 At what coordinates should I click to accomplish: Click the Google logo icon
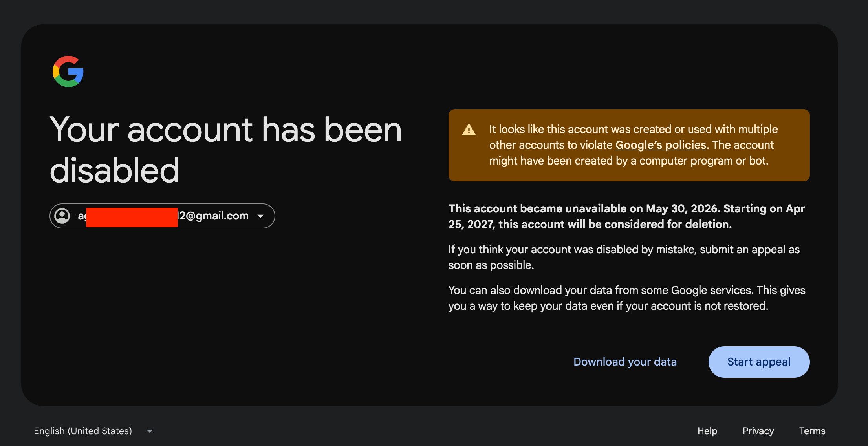click(68, 71)
